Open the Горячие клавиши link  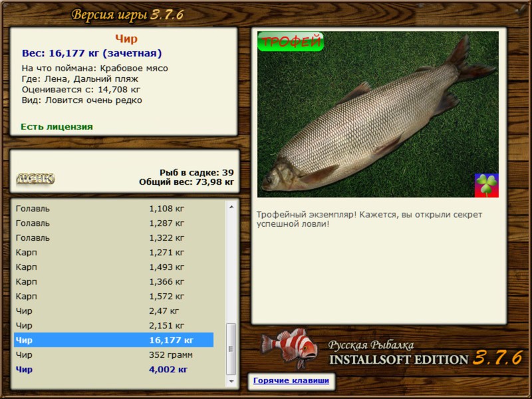[x=291, y=380]
